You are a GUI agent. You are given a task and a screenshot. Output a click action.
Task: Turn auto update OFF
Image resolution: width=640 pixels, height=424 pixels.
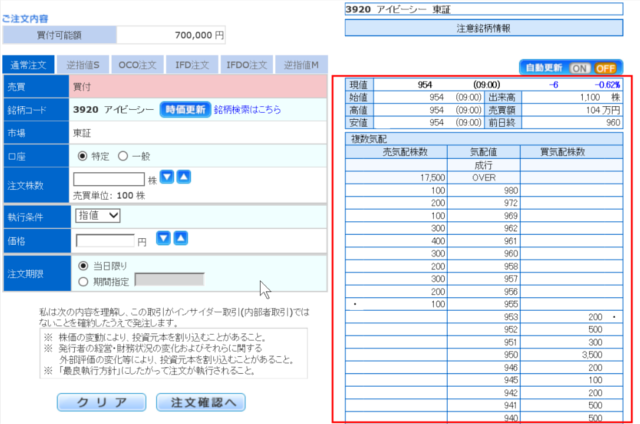pos(606,68)
